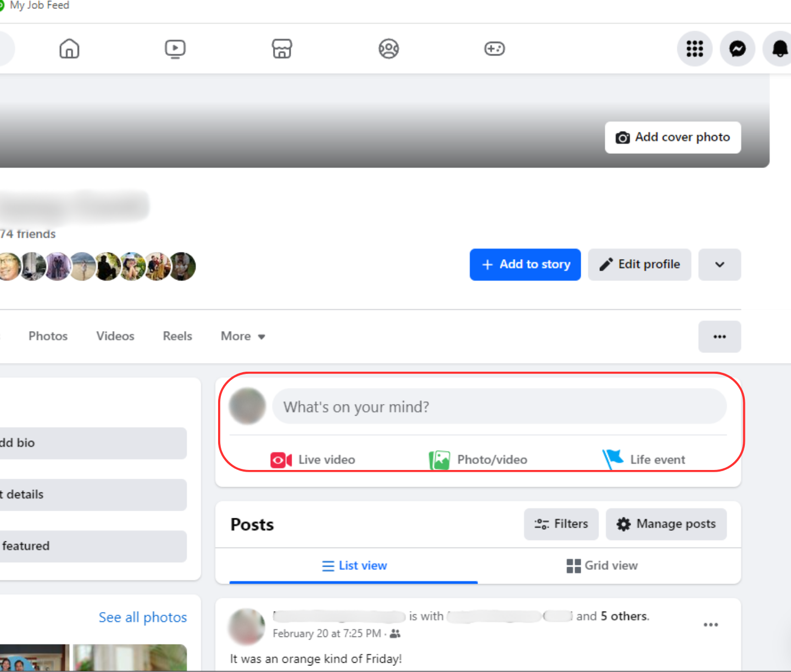
Task: Open the Groups icon
Action: coord(388,49)
